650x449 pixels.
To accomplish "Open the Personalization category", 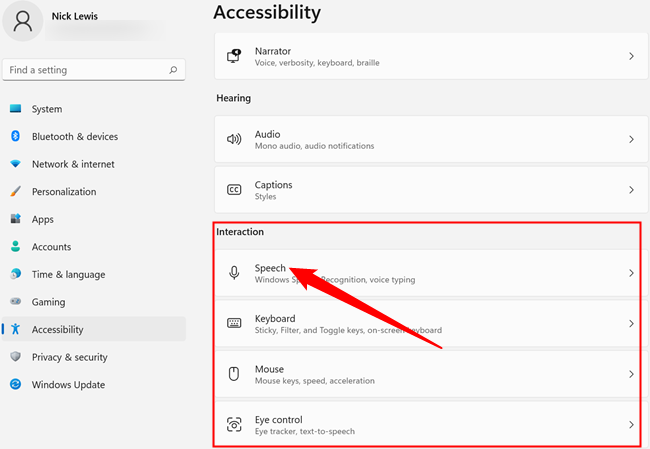I will point(94,191).
